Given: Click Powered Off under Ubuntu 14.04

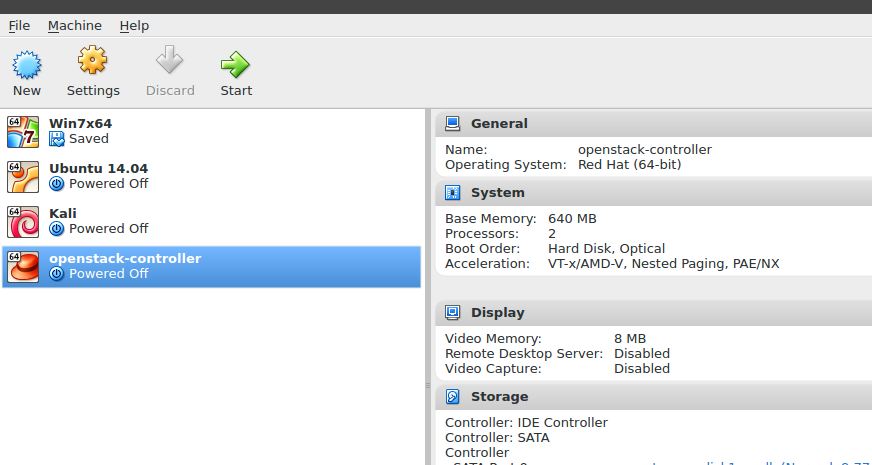Looking at the screenshot, I should coord(108,184).
